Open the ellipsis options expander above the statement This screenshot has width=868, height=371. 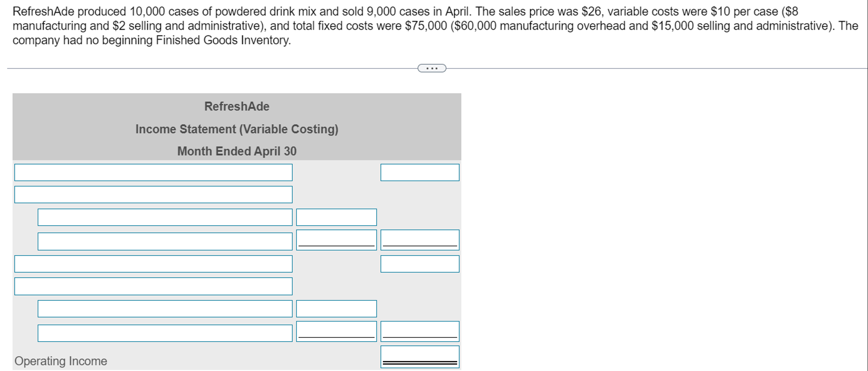(432, 69)
